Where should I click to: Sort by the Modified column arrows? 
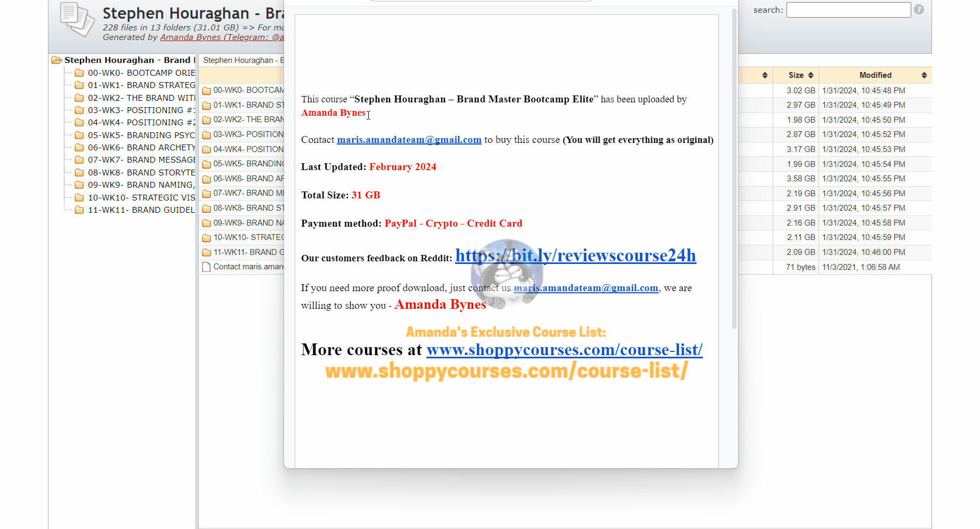924,75
